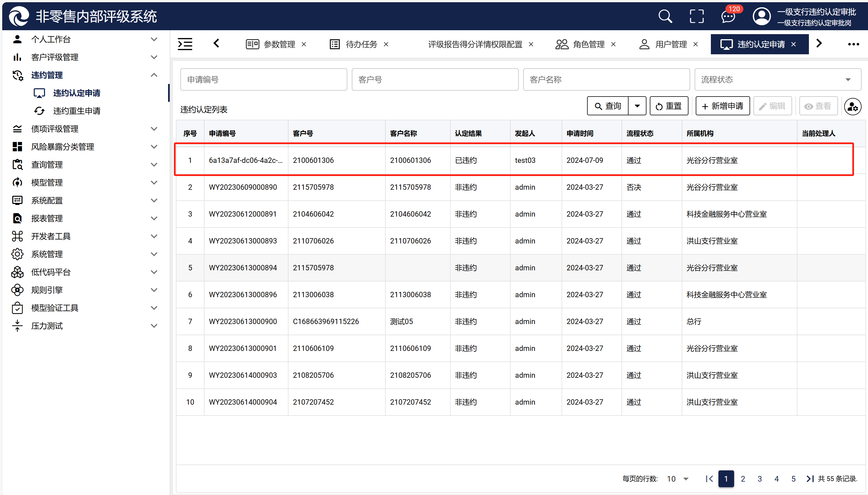Click the 新增申请 button
Image resolution: width=868 pixels, height=495 pixels.
point(722,106)
